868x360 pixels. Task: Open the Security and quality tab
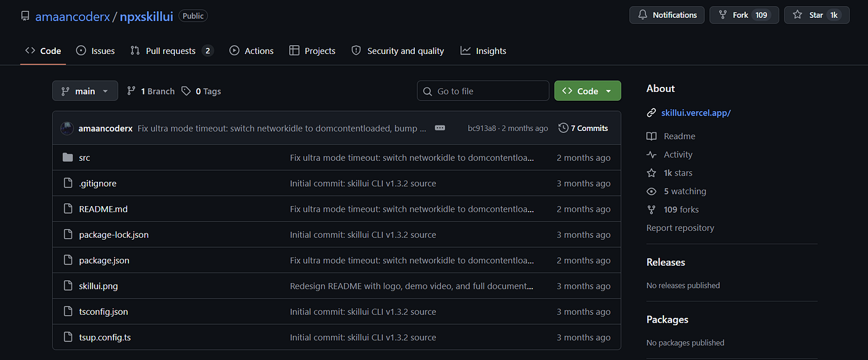coord(397,51)
